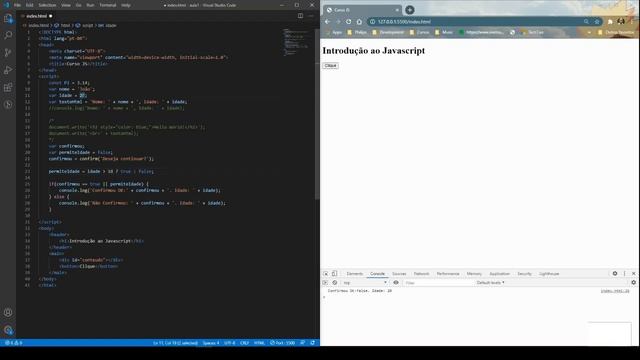Screen dimensions: 640x360
Task: Click the errors and warnings status item
Action: [13, 343]
